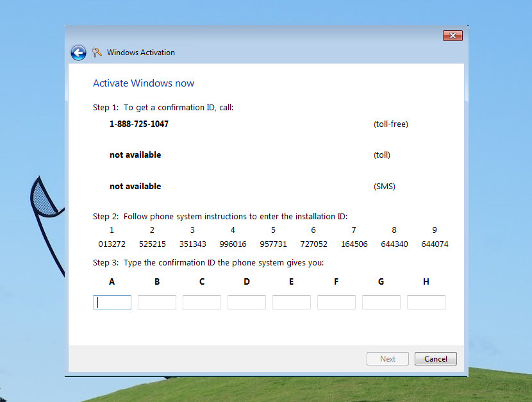Click installation ID group 727052
Screen dimensions: 532x402
[x=313, y=244]
